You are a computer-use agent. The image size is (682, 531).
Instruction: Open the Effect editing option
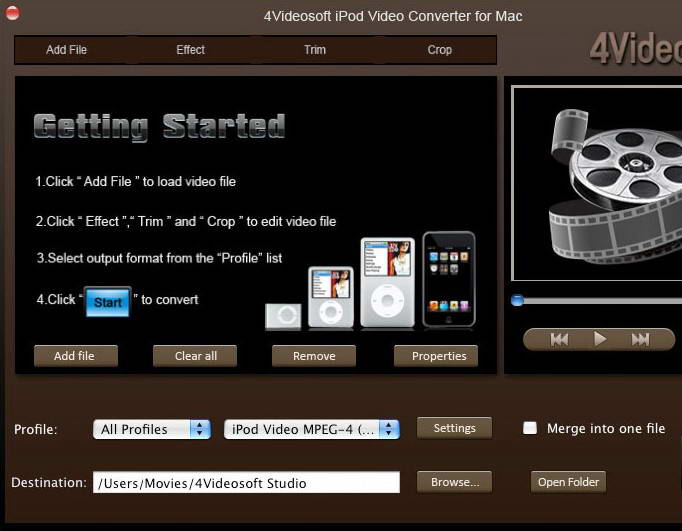tap(191, 50)
